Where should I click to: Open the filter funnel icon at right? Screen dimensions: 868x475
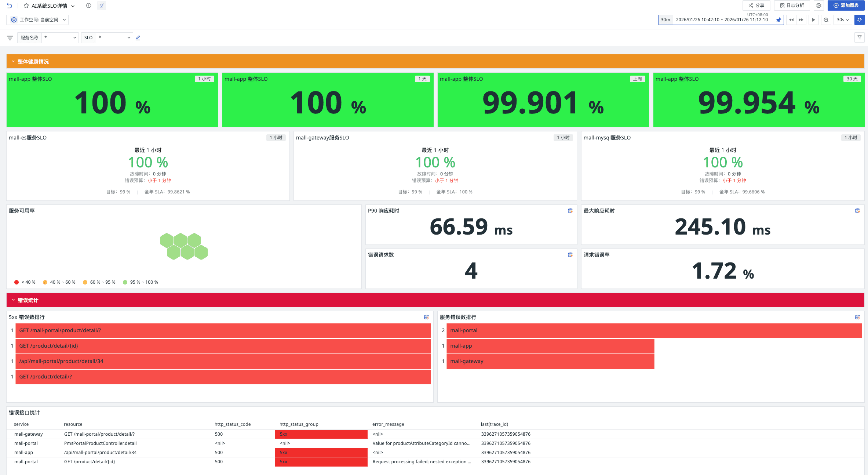859,37
